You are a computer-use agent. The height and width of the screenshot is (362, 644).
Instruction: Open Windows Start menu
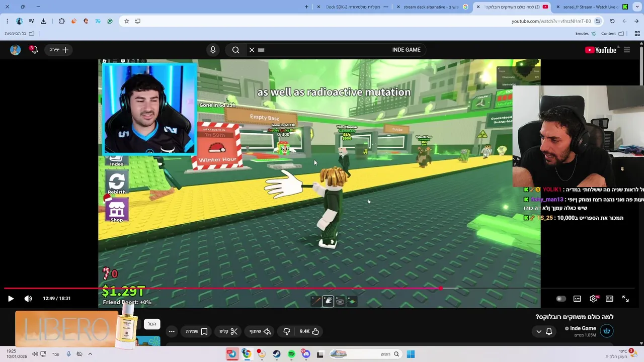[x=411, y=354]
